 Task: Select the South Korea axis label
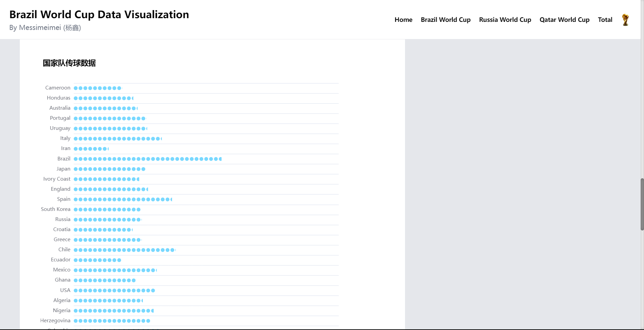pos(56,209)
